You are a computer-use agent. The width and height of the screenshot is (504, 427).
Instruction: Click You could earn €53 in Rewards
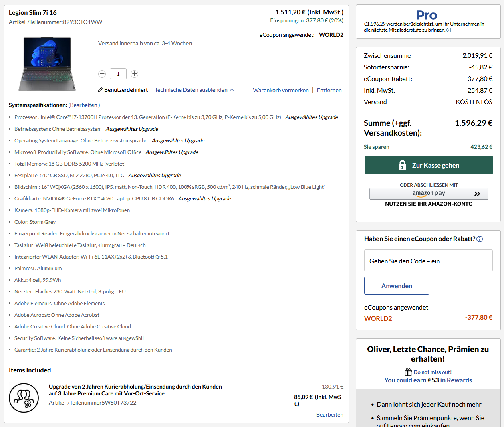pyautogui.click(x=428, y=380)
